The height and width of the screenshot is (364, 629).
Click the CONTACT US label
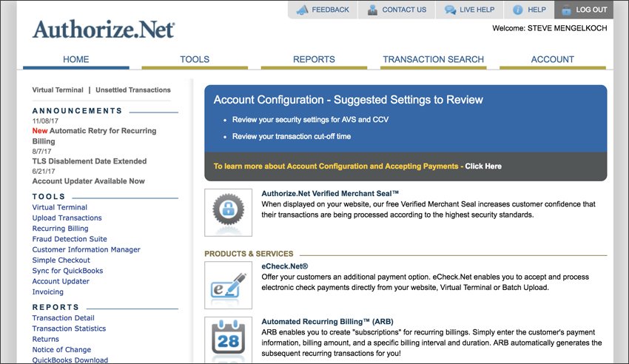[x=404, y=10]
